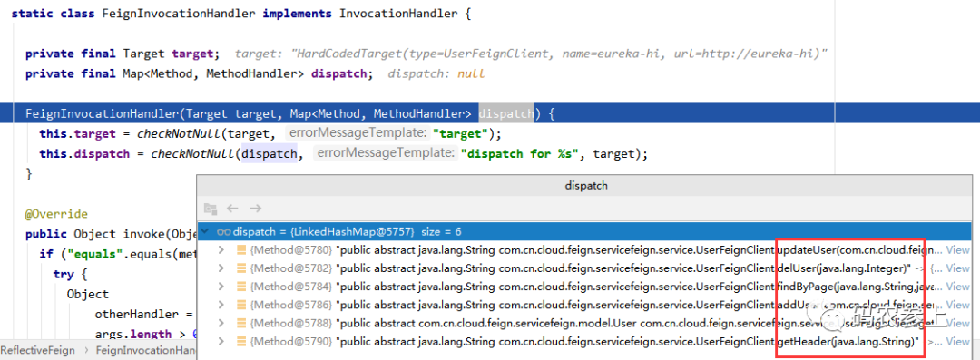Screen dimensions: 980x360
Task: Click highlighted "dispatch" parameter in constructor signature
Action: point(506,113)
